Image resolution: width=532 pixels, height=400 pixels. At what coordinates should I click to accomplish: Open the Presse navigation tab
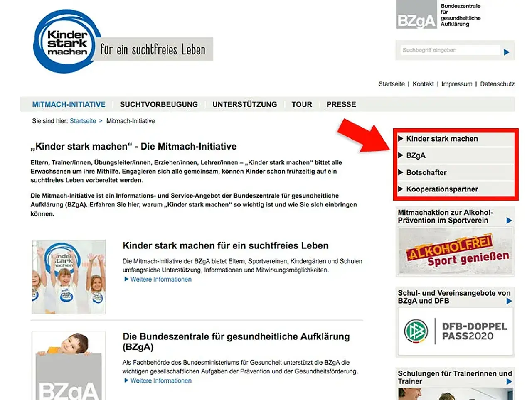click(341, 104)
